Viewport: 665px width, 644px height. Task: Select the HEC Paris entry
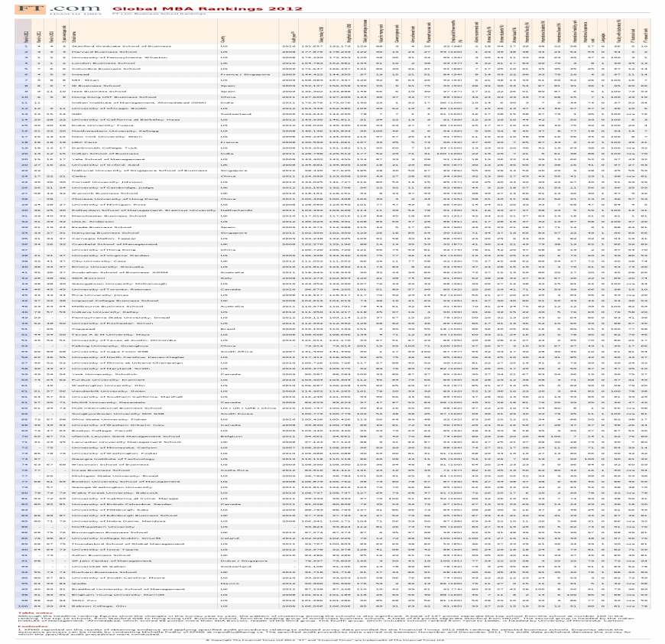click(x=85, y=142)
